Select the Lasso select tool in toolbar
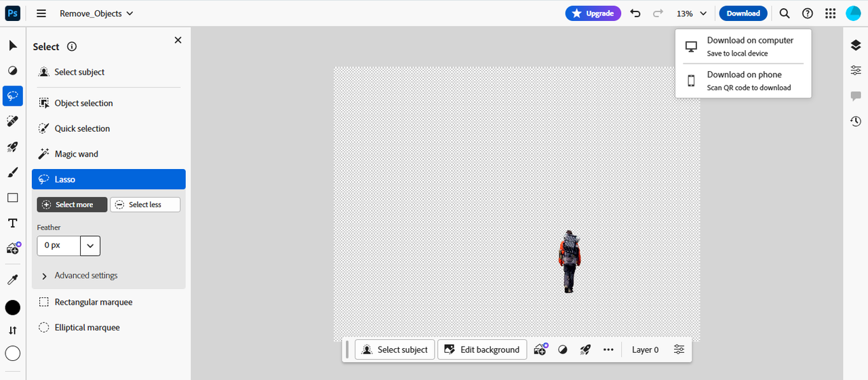This screenshot has height=380, width=868. [12, 96]
